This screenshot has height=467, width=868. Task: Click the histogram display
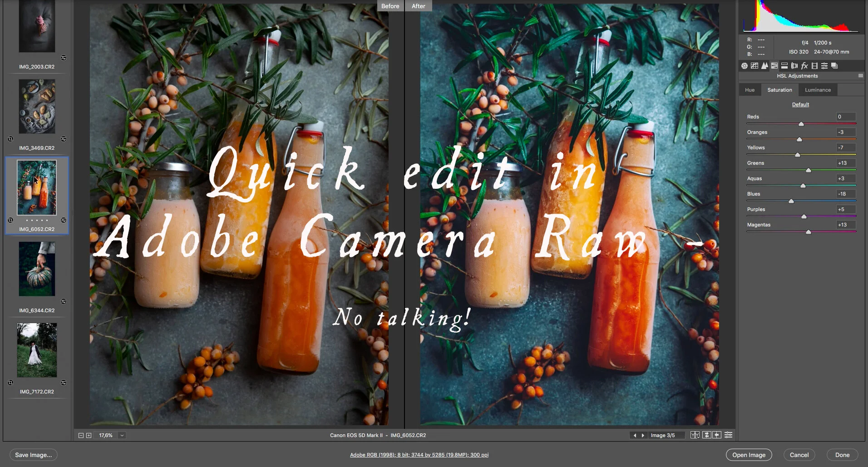coord(801,16)
